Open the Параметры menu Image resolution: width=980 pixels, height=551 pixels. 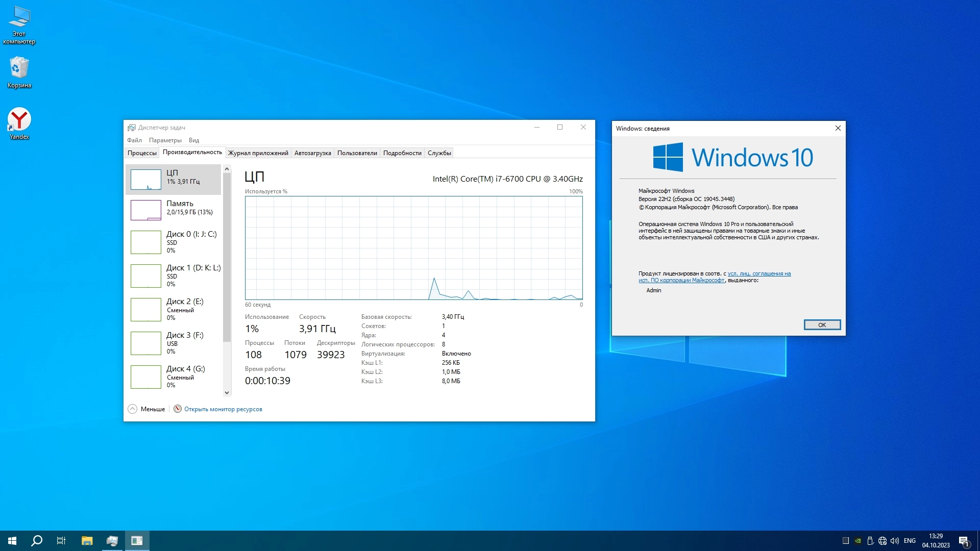tap(165, 140)
